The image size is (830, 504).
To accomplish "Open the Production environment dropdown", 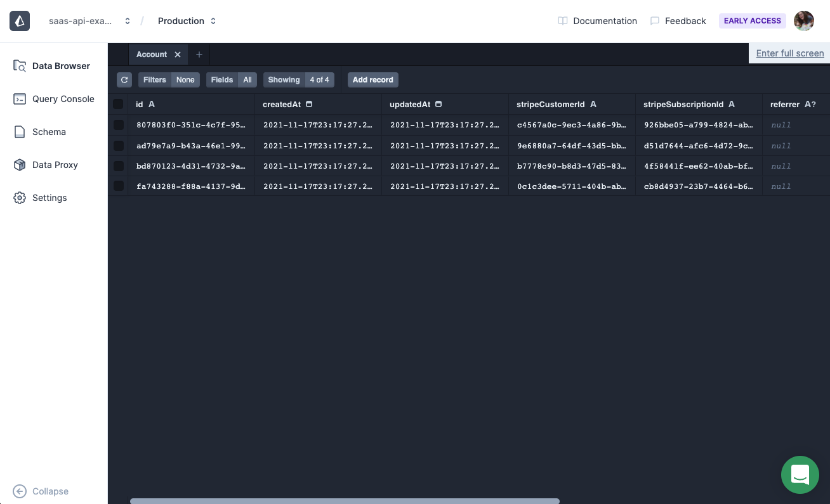I will tap(187, 21).
